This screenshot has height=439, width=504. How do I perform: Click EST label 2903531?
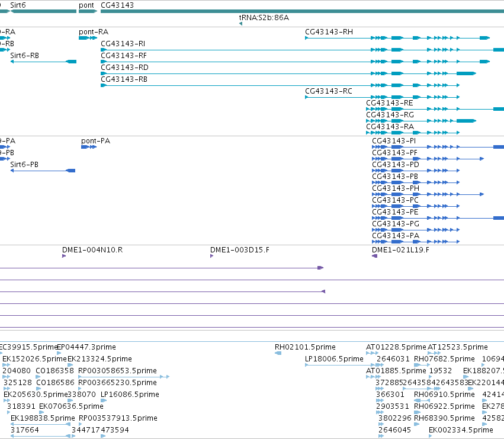(x=393, y=407)
